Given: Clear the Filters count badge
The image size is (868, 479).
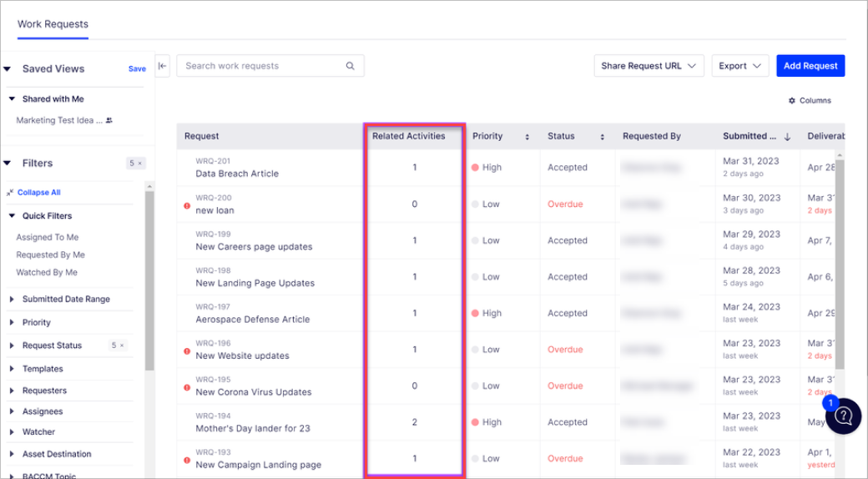Looking at the screenshot, I should click(140, 164).
